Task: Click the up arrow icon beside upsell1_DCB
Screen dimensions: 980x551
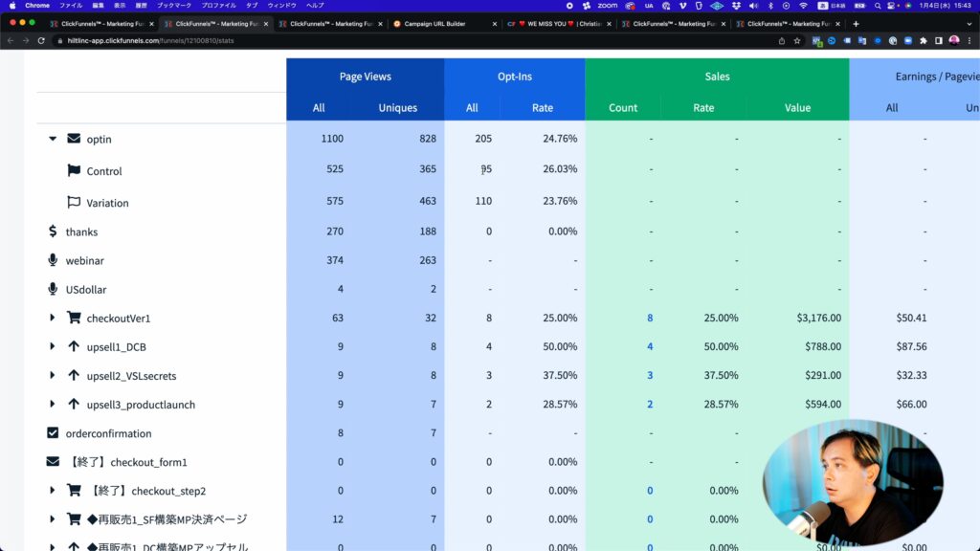Action: (74, 346)
